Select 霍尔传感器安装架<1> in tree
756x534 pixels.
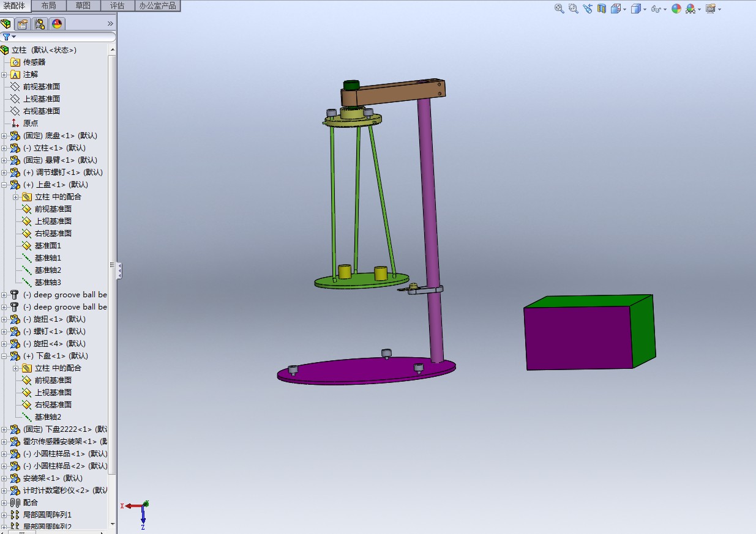[65, 441]
